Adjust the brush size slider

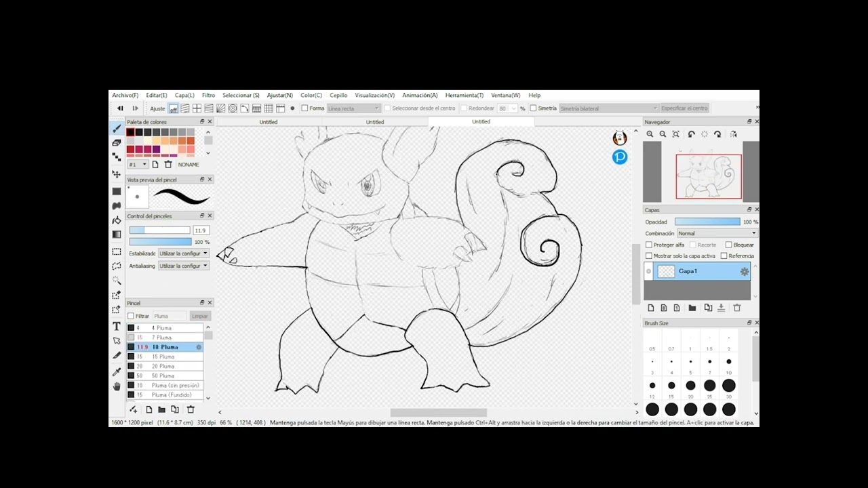click(x=160, y=230)
